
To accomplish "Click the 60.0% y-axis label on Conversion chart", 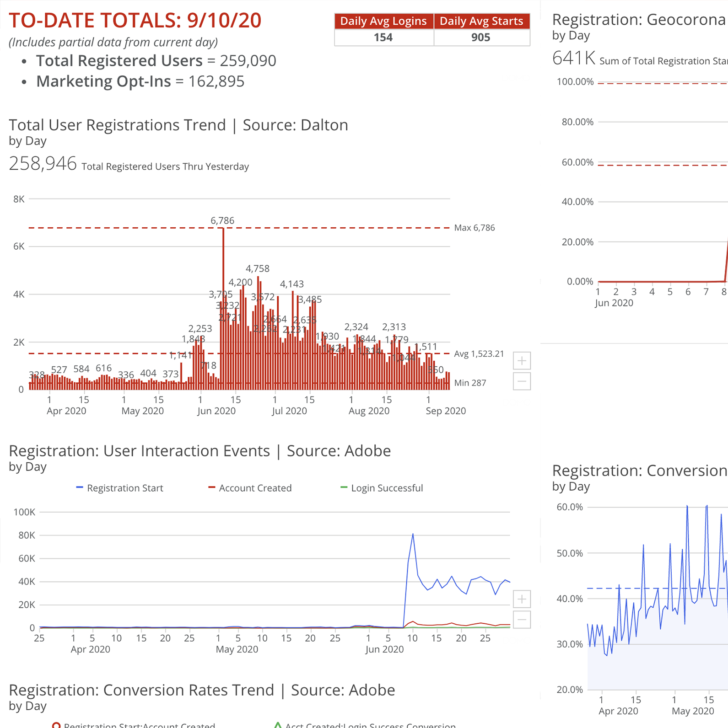I will point(570,507).
